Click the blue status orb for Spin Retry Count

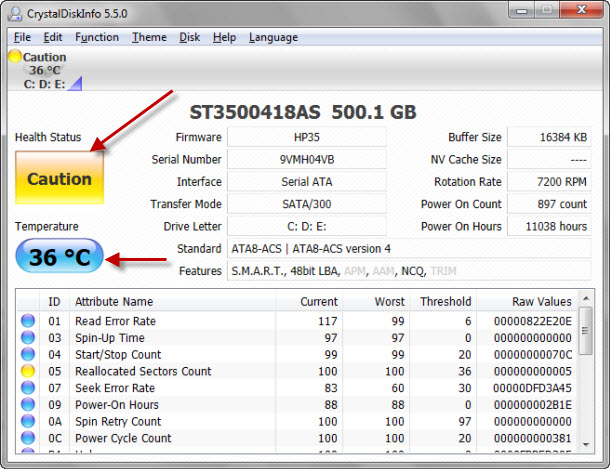tap(28, 421)
